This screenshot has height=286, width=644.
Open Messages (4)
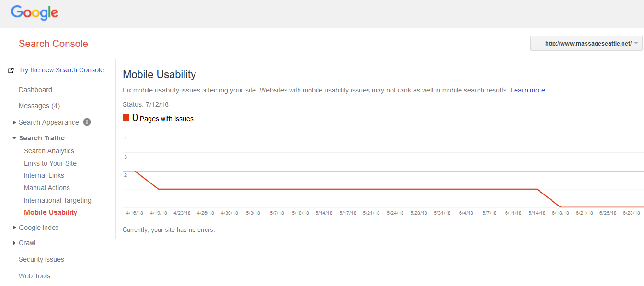pos(39,106)
